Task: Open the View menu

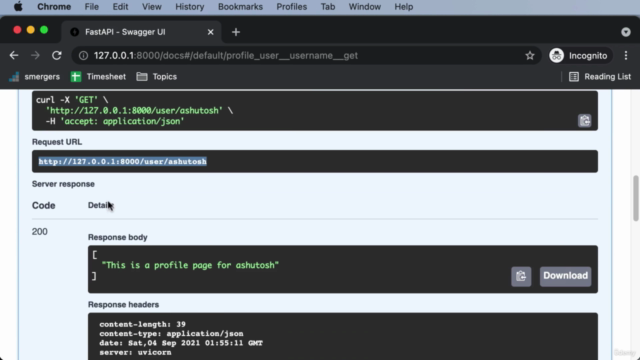Action: [x=151, y=7]
